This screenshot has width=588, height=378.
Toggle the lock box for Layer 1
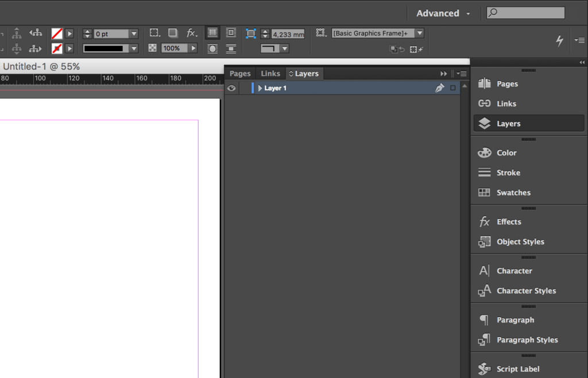244,88
